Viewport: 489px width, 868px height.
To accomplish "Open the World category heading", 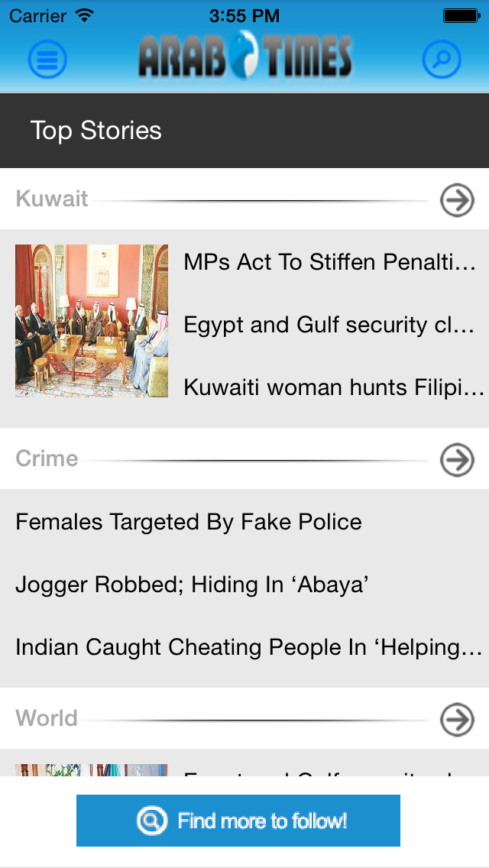I will tap(47, 718).
